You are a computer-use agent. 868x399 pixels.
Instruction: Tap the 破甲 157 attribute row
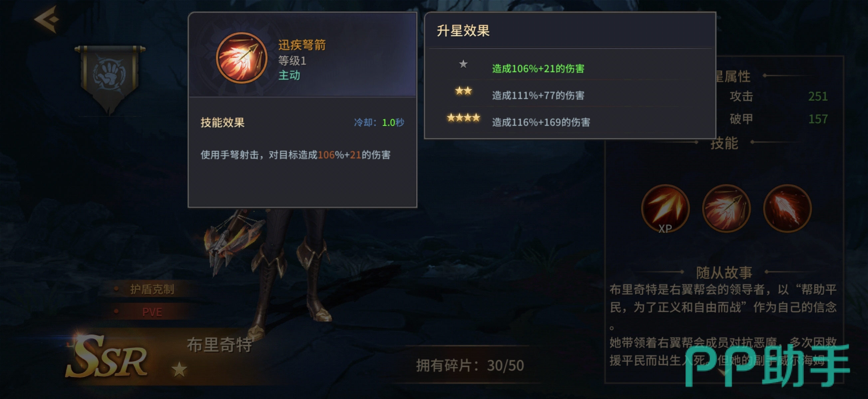coord(778,119)
